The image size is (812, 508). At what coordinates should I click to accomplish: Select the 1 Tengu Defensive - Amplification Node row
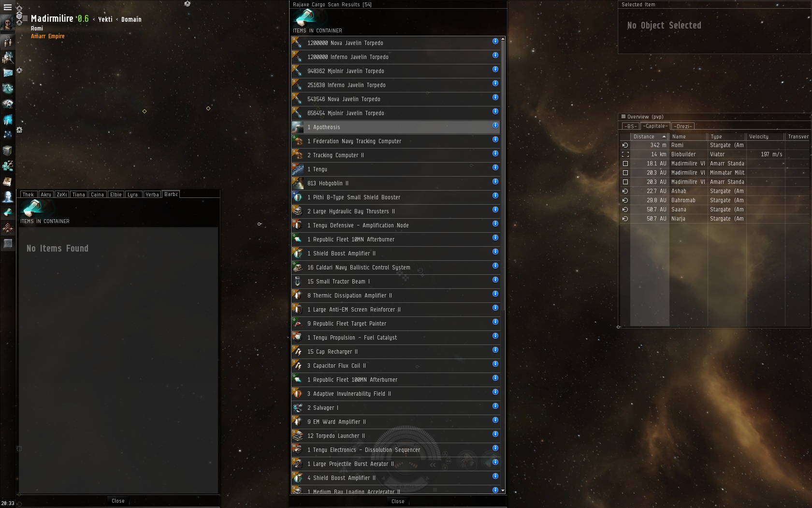click(x=395, y=225)
